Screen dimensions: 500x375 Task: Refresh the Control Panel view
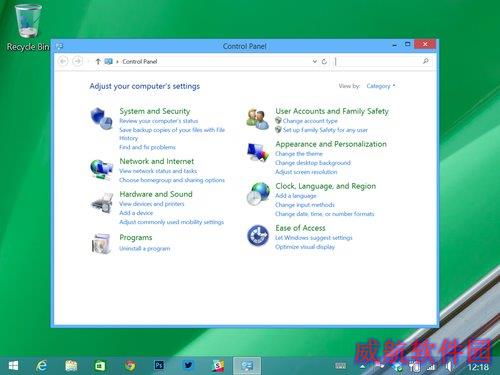pyautogui.click(x=324, y=61)
